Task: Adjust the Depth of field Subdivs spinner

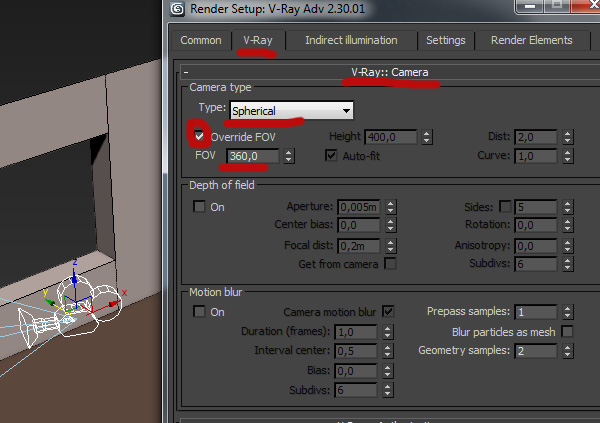Action: click(568, 264)
